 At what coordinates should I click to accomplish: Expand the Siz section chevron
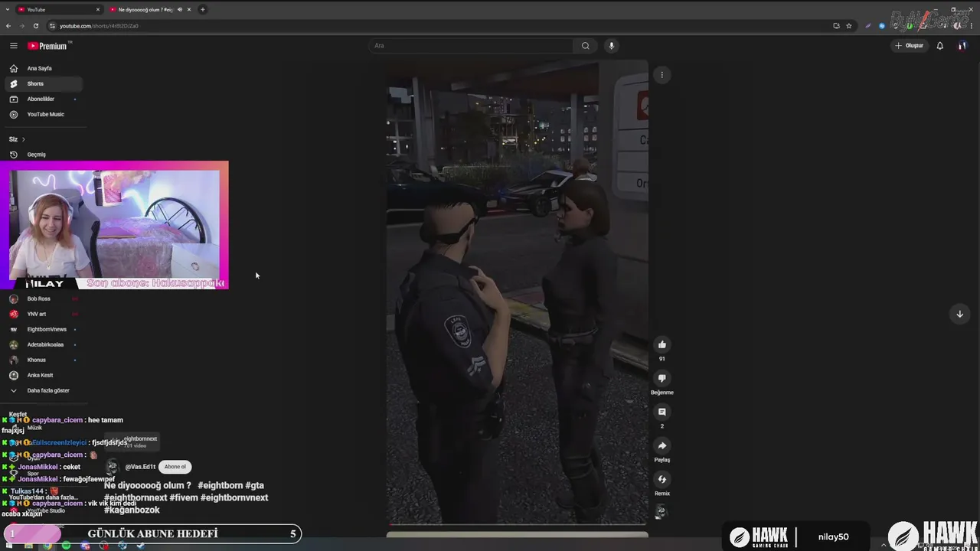pos(23,139)
